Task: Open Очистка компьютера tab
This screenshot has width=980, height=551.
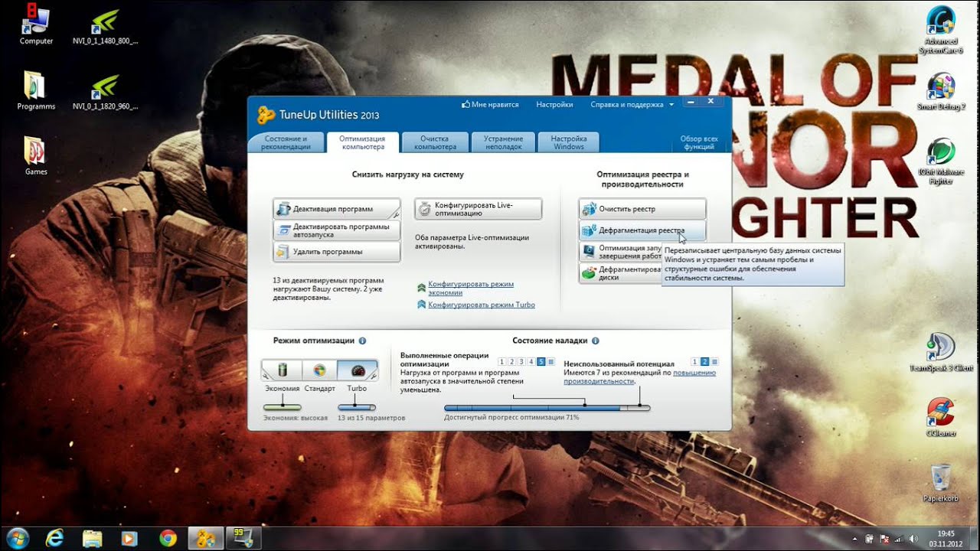Action: point(435,142)
